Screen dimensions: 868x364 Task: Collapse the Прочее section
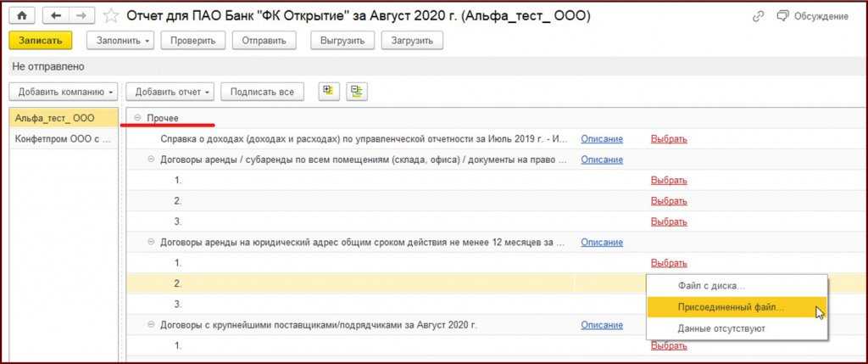[138, 117]
